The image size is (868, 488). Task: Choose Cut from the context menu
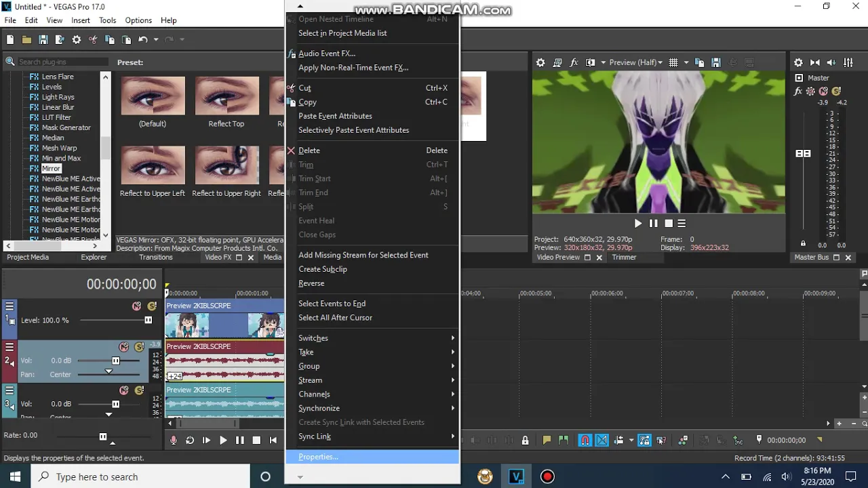click(372, 88)
